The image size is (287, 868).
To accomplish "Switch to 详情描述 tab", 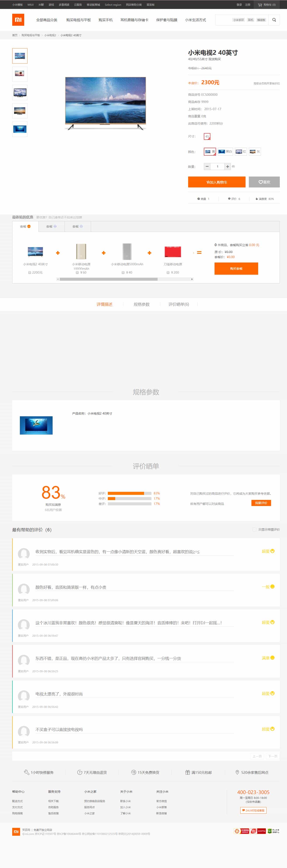I will coord(104,304).
